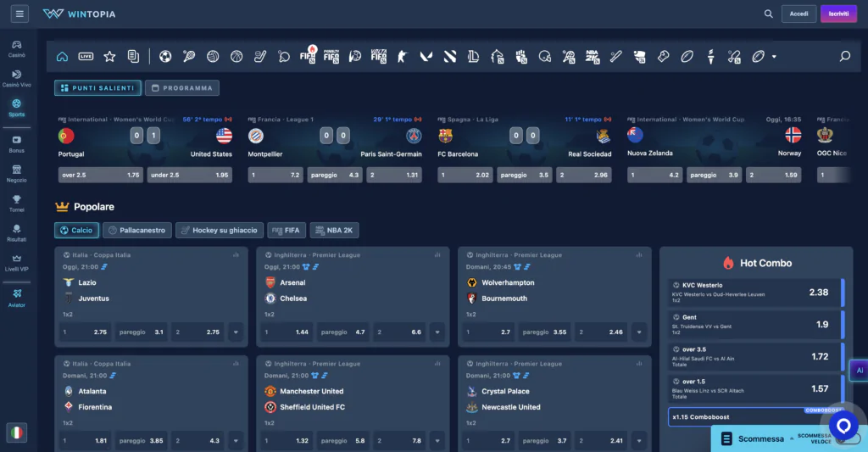
Task: Select the FIFA popular filter
Action: coord(287,231)
